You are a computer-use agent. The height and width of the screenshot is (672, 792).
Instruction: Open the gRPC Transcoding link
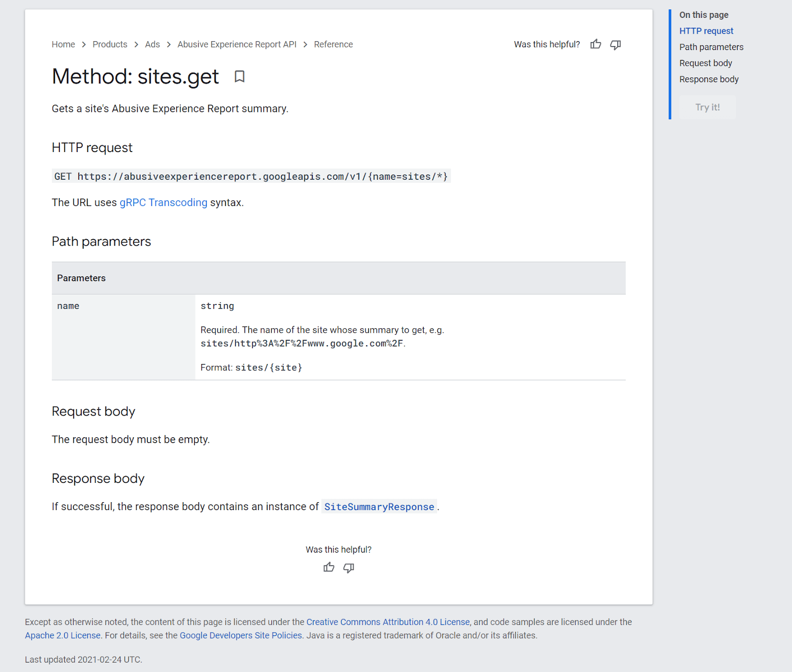(163, 203)
